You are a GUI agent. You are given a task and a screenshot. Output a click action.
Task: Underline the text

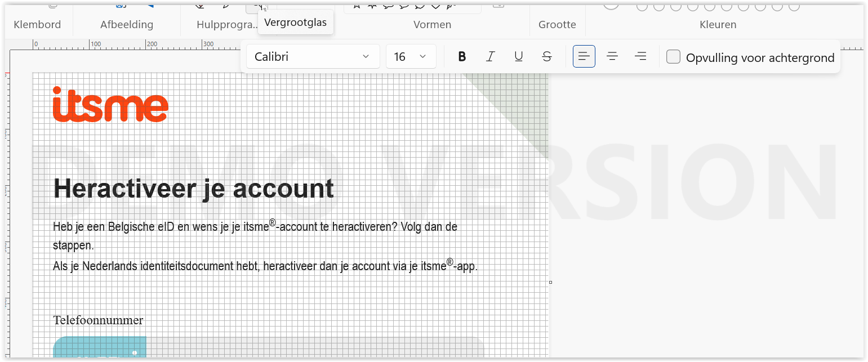click(x=519, y=56)
